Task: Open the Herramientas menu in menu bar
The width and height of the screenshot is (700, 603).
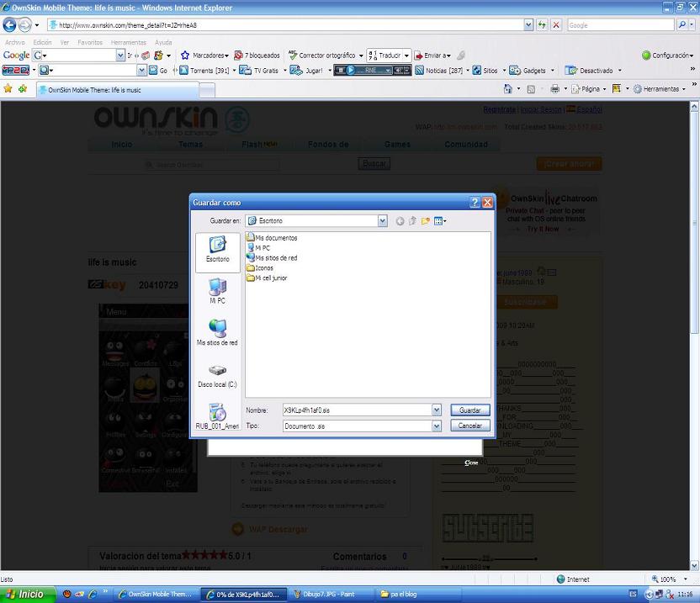Action: tap(128, 42)
